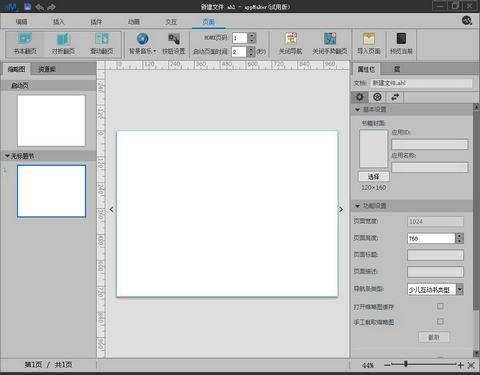The width and height of the screenshot is (480, 375).
Task: Click the 选择 cover select button
Action: 373,176
